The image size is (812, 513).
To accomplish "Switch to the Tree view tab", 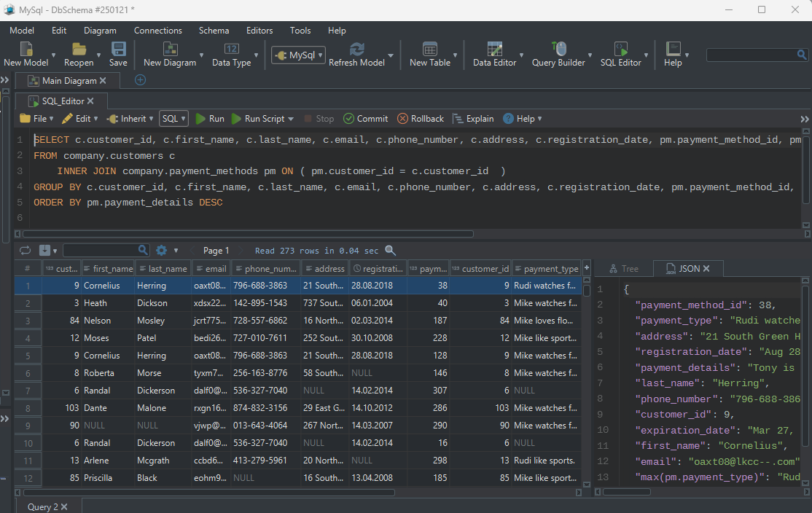I will click(x=623, y=269).
